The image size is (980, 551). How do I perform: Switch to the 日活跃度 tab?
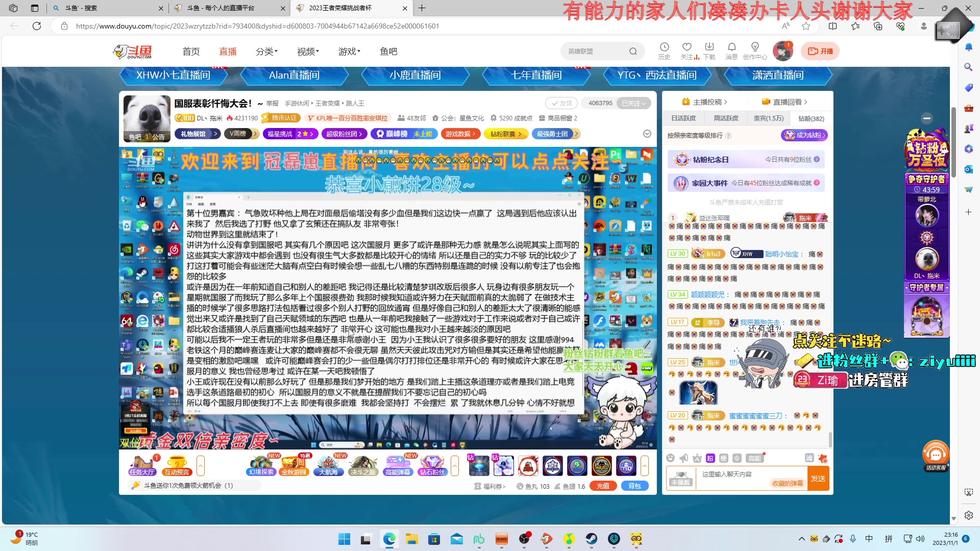click(683, 118)
